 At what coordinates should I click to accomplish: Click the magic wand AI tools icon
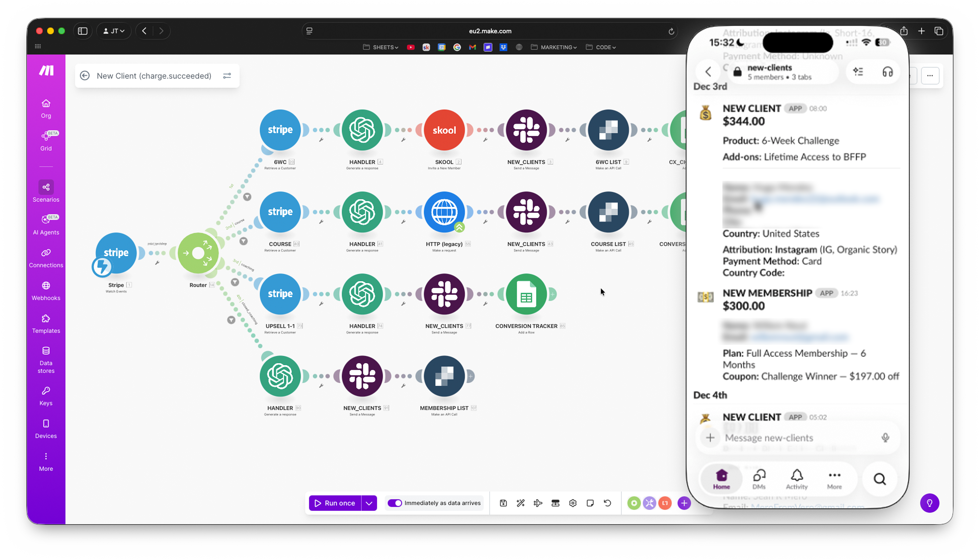(x=520, y=503)
